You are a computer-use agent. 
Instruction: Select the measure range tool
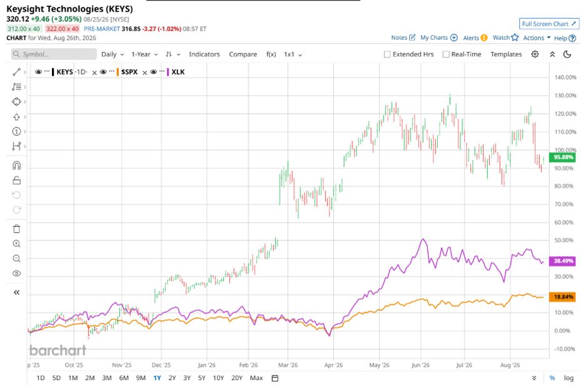click(x=16, y=147)
